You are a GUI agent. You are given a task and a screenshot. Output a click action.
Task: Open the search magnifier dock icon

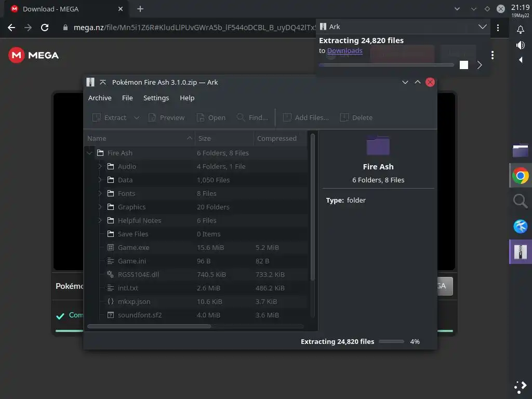pyautogui.click(x=521, y=201)
